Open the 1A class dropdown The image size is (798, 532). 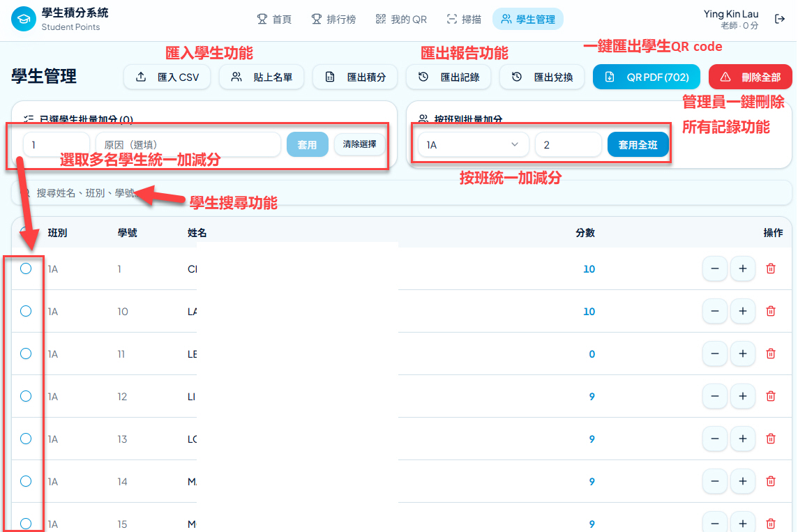tap(473, 145)
